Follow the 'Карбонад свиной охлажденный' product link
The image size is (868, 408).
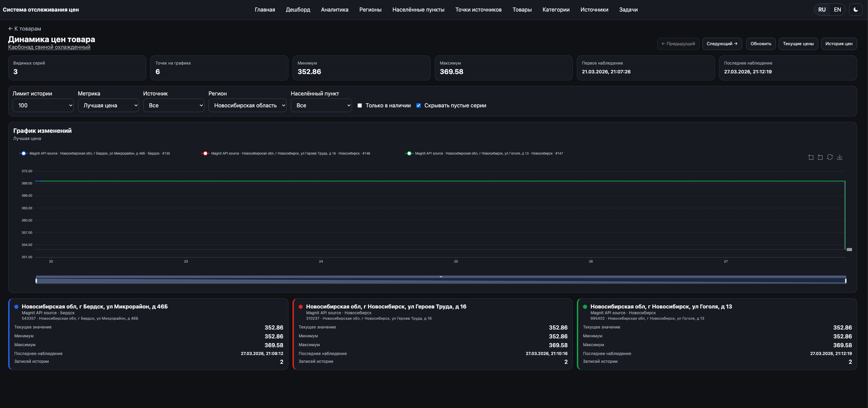click(49, 47)
